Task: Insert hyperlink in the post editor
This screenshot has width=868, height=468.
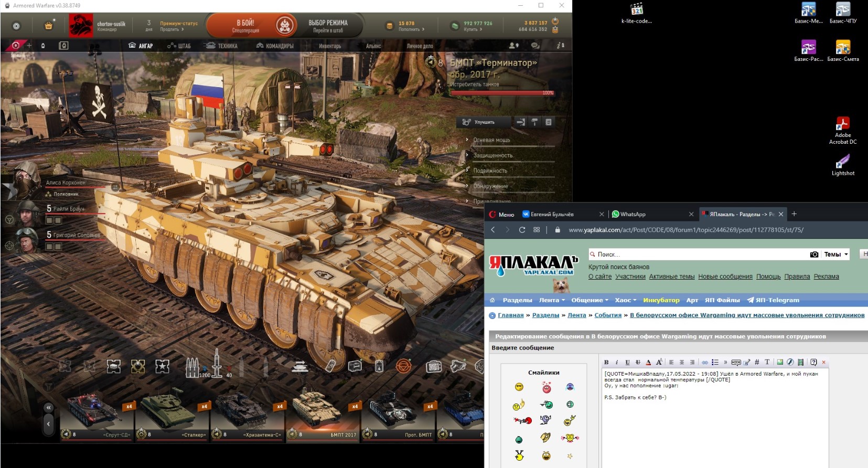Action: [x=705, y=362]
